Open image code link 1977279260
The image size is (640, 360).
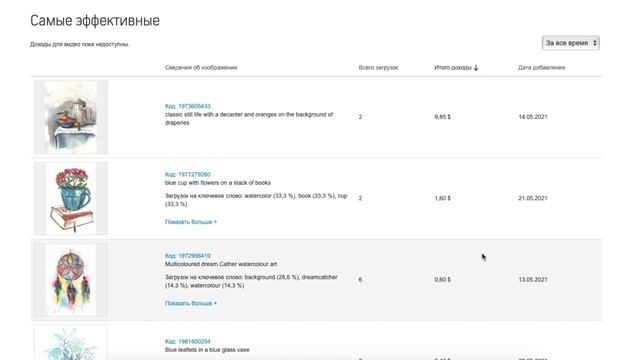click(x=188, y=174)
